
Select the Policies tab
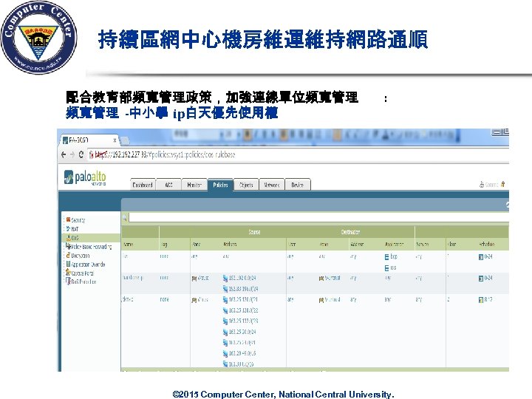(220, 185)
